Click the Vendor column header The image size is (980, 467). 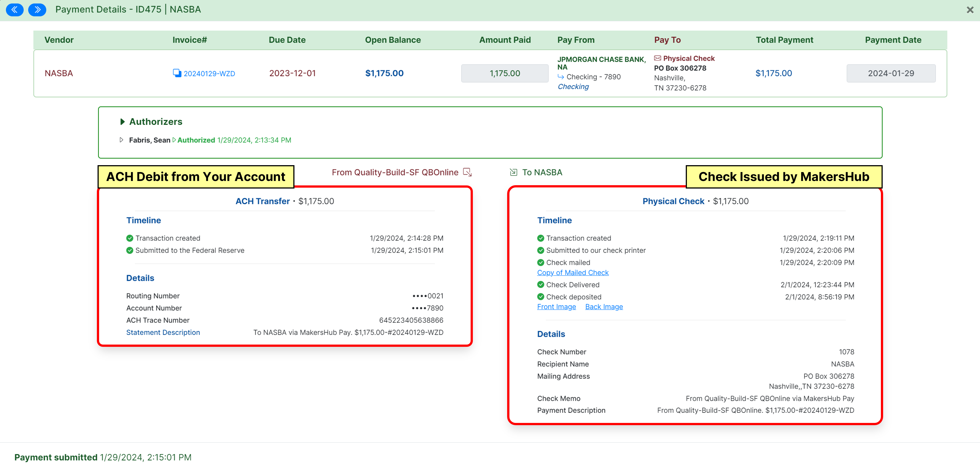pyautogui.click(x=59, y=40)
